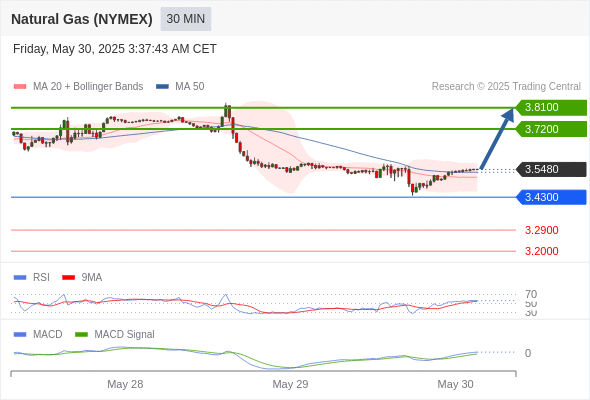Select the 3.7200 resistance price tag
The height and width of the screenshot is (400, 590).
pos(551,129)
